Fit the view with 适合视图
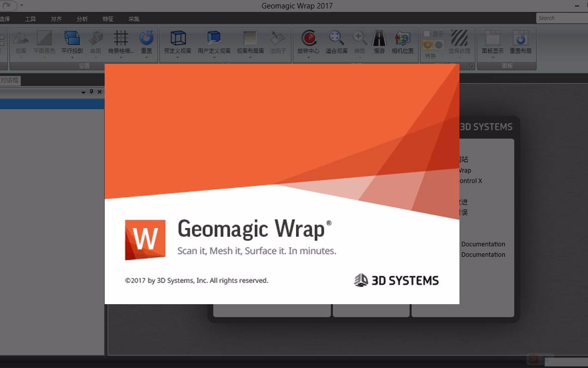 (336, 42)
